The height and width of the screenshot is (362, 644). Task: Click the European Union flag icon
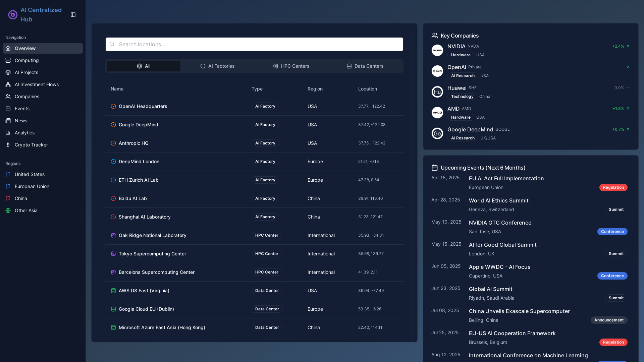pyautogui.click(x=8, y=186)
